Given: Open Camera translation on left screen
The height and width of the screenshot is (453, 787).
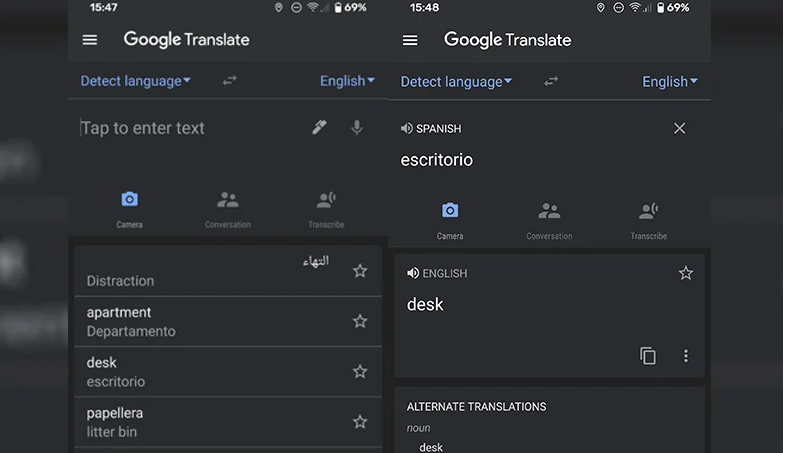Looking at the screenshot, I should (129, 208).
